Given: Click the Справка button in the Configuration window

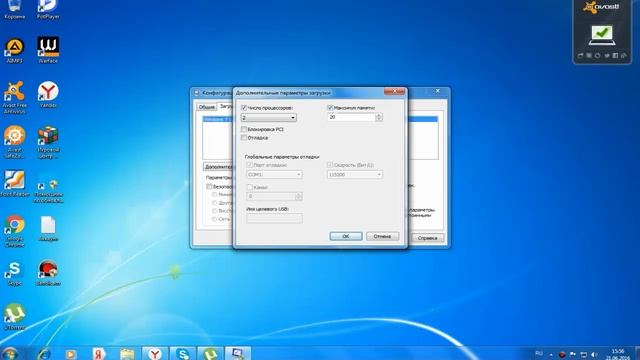Looking at the screenshot, I should click(x=427, y=238).
